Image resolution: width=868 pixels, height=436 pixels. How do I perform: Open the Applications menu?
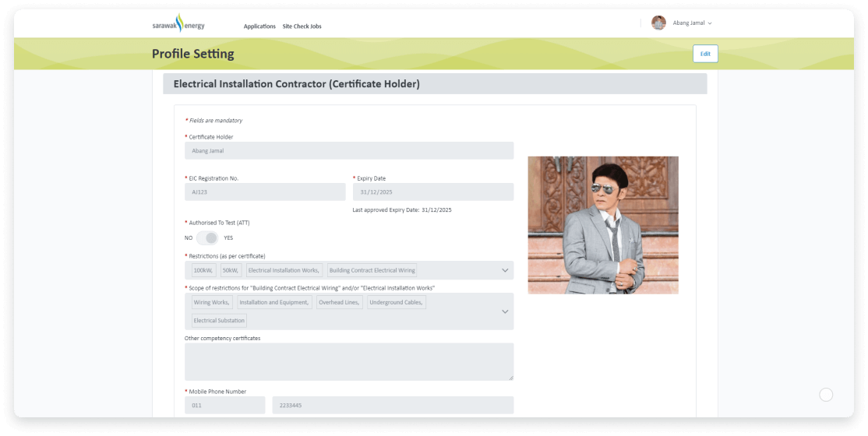[259, 26]
